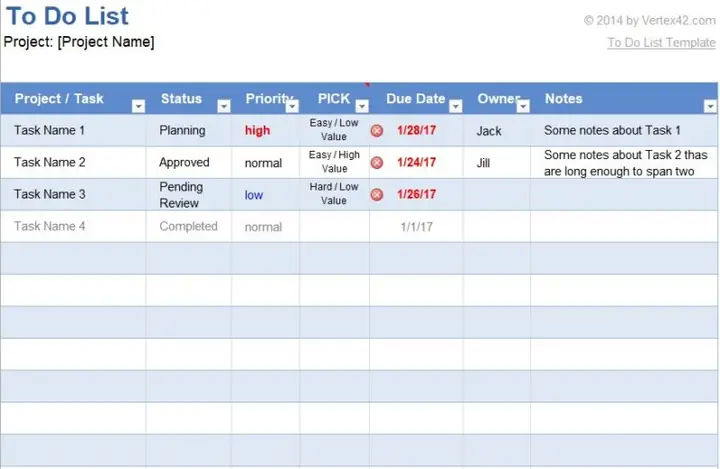Select Task Name 2's 'normal' priority cell
The width and height of the screenshot is (720, 469).
(x=265, y=162)
